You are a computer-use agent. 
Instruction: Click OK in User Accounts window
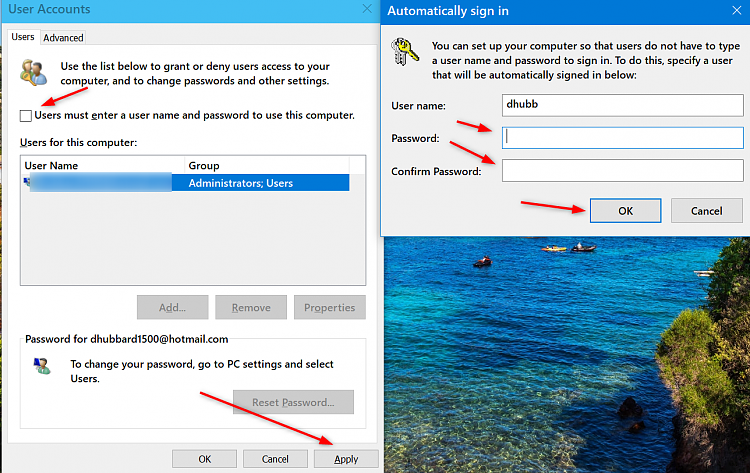click(204, 459)
